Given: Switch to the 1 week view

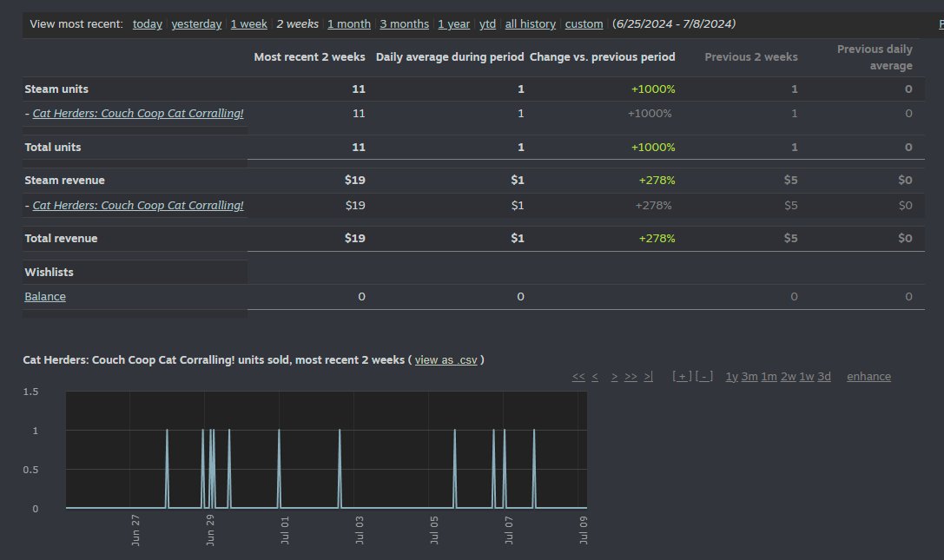Looking at the screenshot, I should (x=248, y=24).
